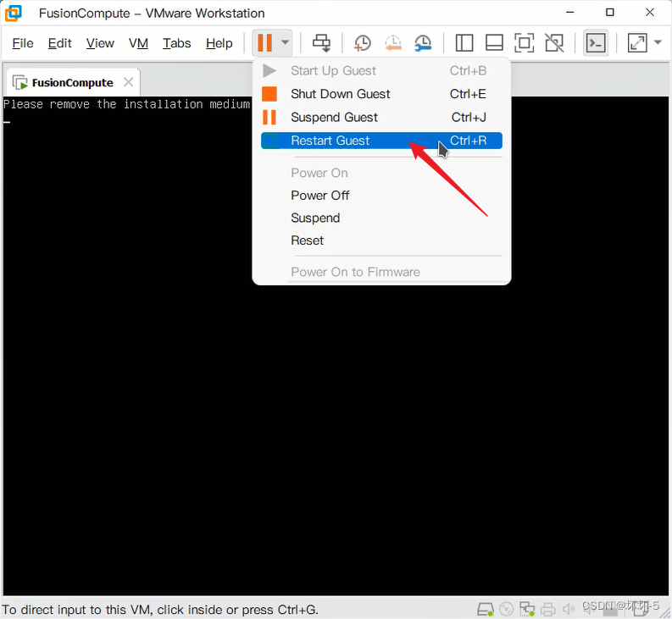Open the Help menu
Screen dimensions: 672x619
[219, 43]
